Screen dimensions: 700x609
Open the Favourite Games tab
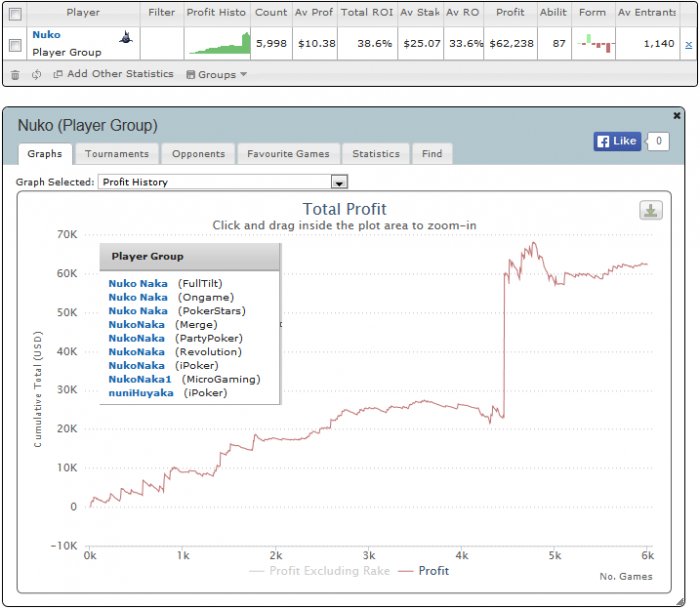point(288,154)
